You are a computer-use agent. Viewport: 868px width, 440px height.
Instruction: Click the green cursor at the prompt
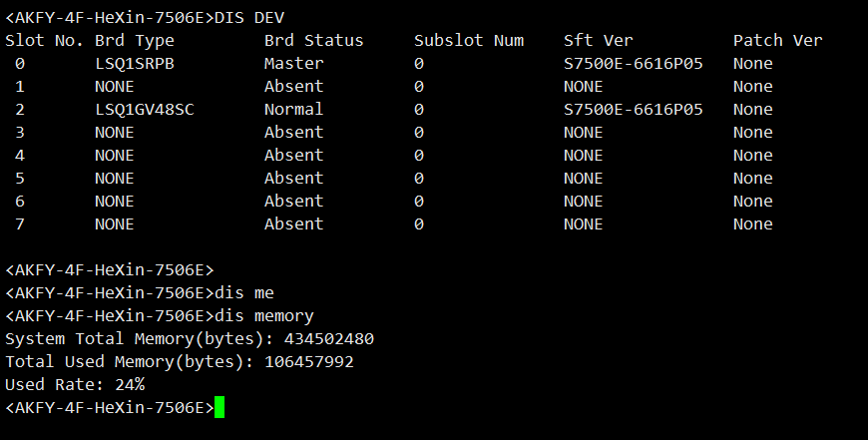[x=219, y=407]
